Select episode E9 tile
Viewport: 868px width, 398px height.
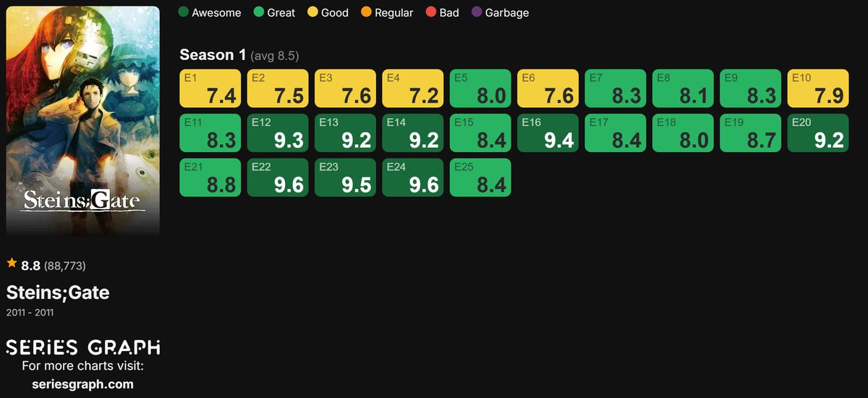[751, 88]
